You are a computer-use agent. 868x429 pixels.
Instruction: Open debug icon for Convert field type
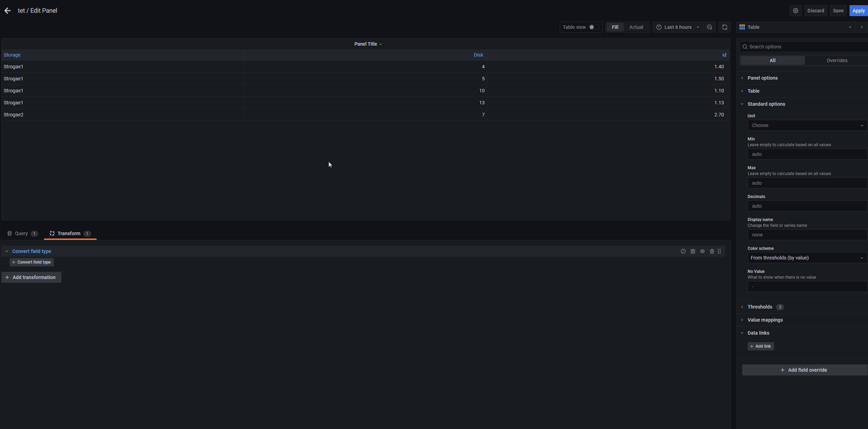693,251
